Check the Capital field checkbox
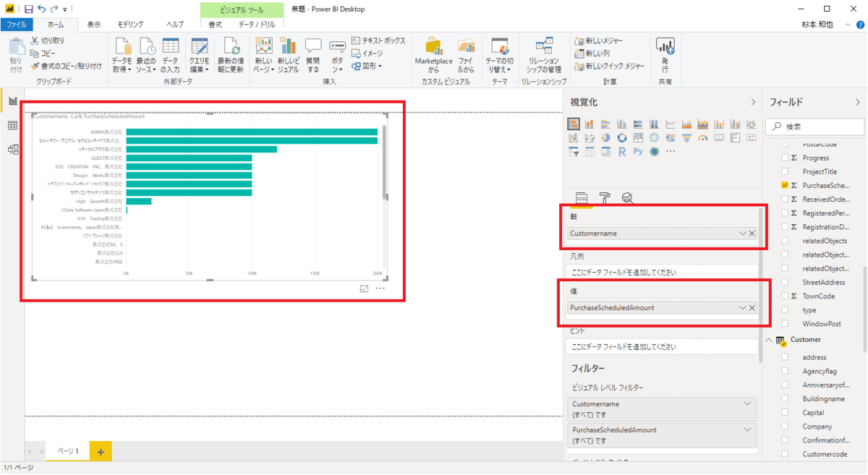The image size is (868, 475). pyautogui.click(x=785, y=413)
